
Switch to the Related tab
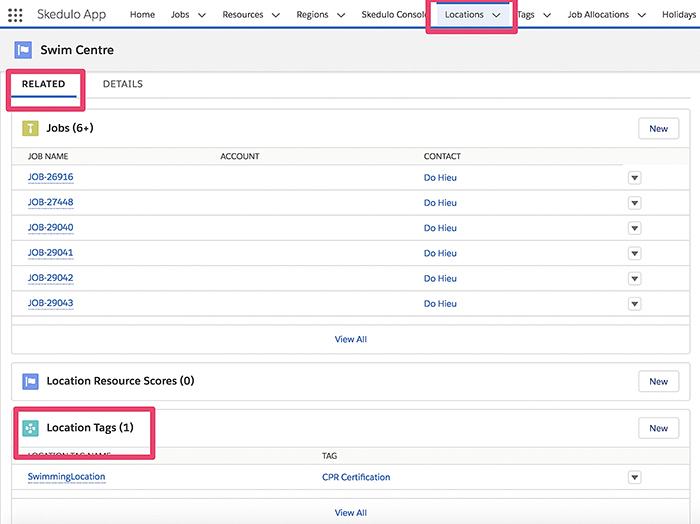point(43,84)
